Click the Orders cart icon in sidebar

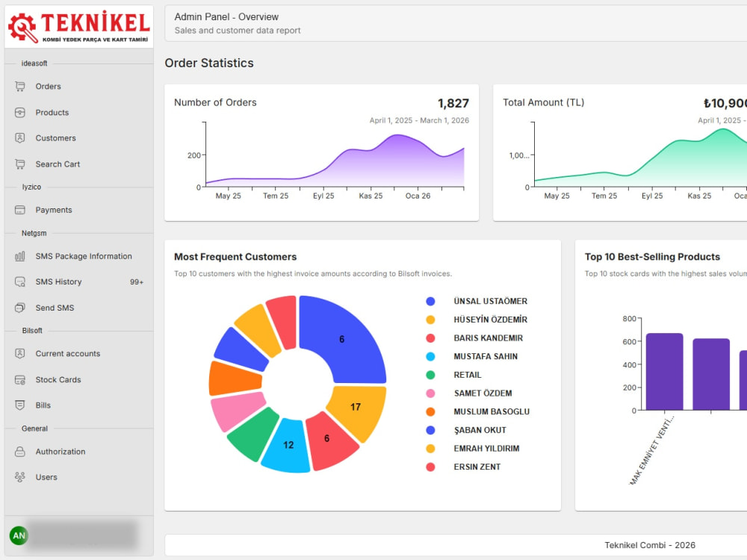[19, 86]
